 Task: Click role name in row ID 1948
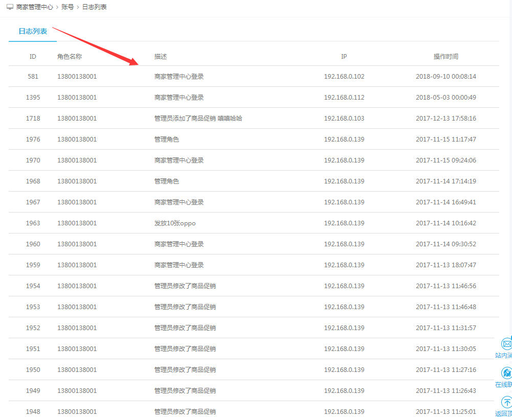pyautogui.click(x=77, y=412)
